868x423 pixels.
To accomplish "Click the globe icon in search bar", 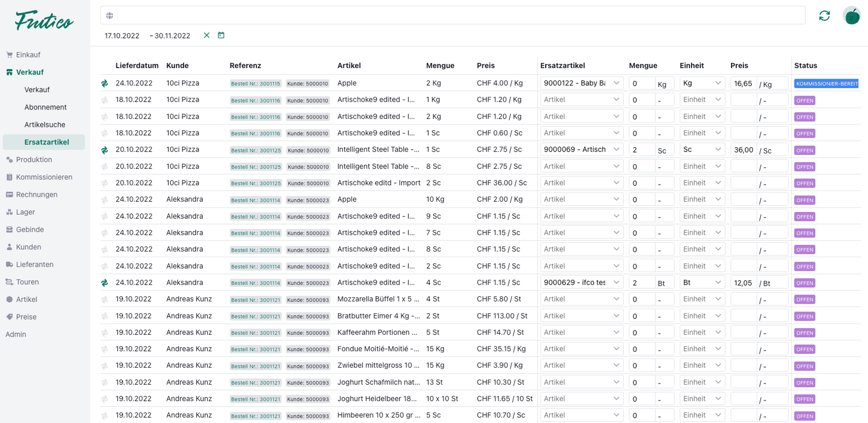I will [110, 16].
